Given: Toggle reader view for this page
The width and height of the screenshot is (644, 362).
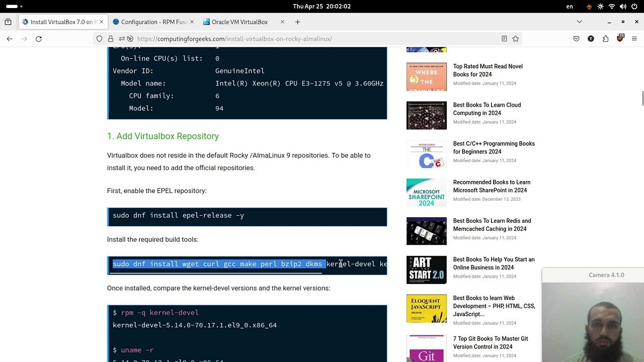Looking at the screenshot, I should coord(504,39).
